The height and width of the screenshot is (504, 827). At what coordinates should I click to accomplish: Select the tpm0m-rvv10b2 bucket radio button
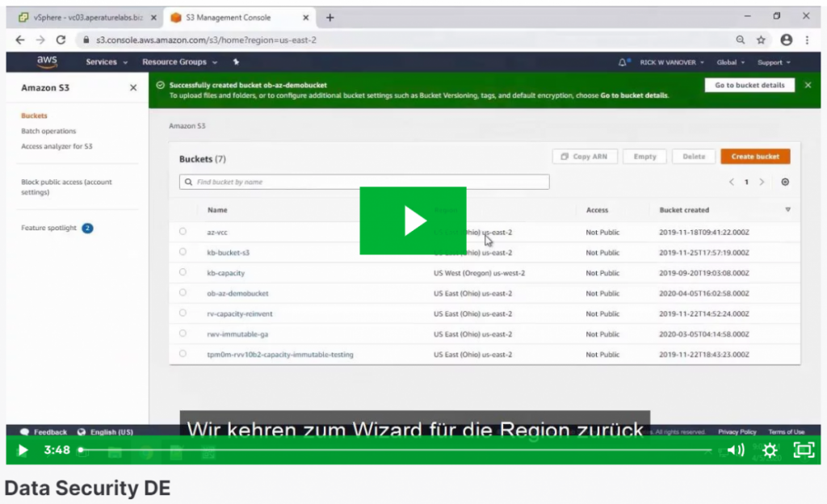(x=183, y=354)
